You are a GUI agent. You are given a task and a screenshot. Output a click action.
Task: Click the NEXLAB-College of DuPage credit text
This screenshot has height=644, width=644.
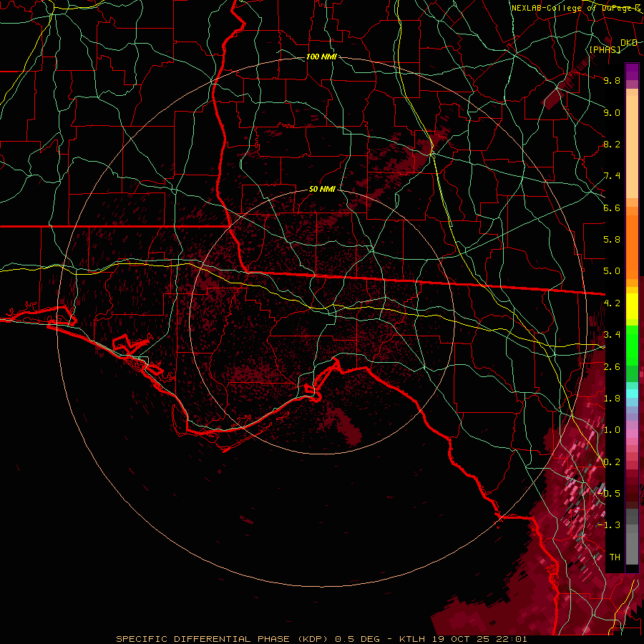click(x=576, y=8)
